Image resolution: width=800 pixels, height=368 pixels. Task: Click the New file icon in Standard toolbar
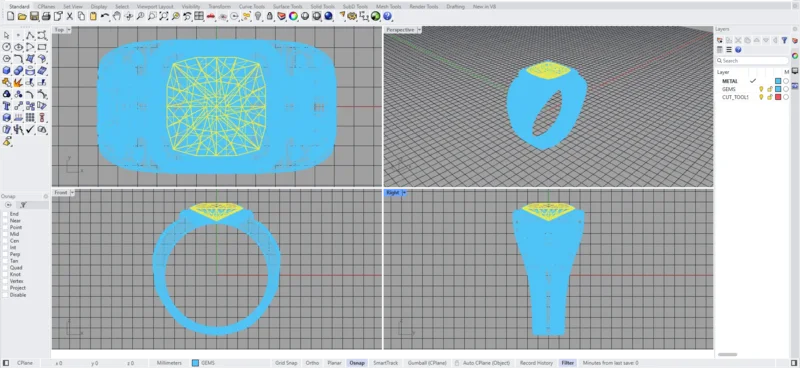point(11,16)
